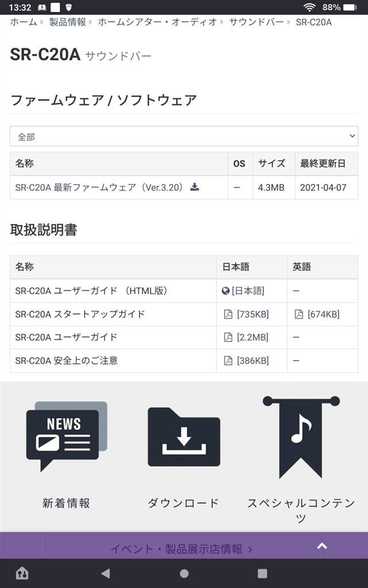Viewport: 368px width, 588px height.
Task: Go to ホームシアター・オーディオ breadcrumb
Action: click(x=158, y=22)
